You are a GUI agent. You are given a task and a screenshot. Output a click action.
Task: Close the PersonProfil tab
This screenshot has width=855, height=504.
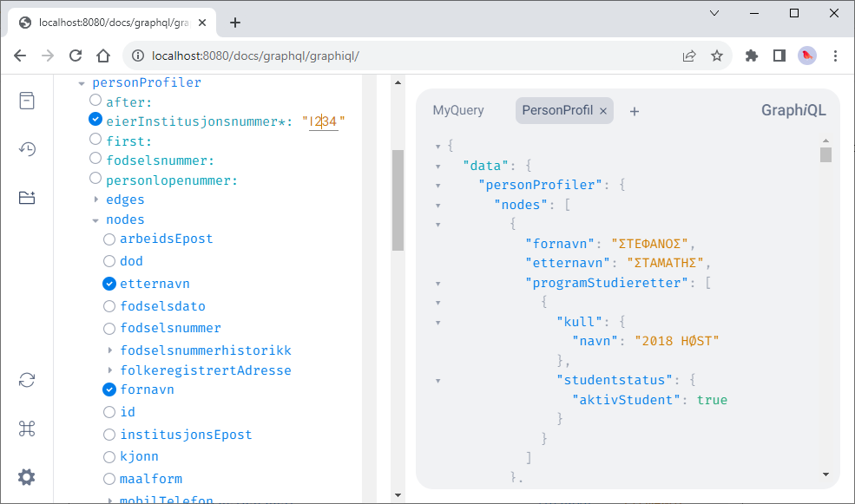point(603,111)
